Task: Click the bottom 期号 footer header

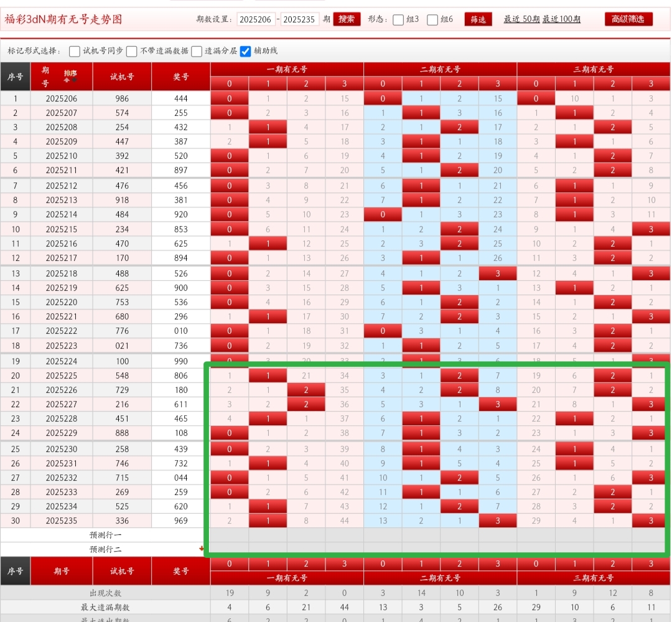Action: click(62, 572)
